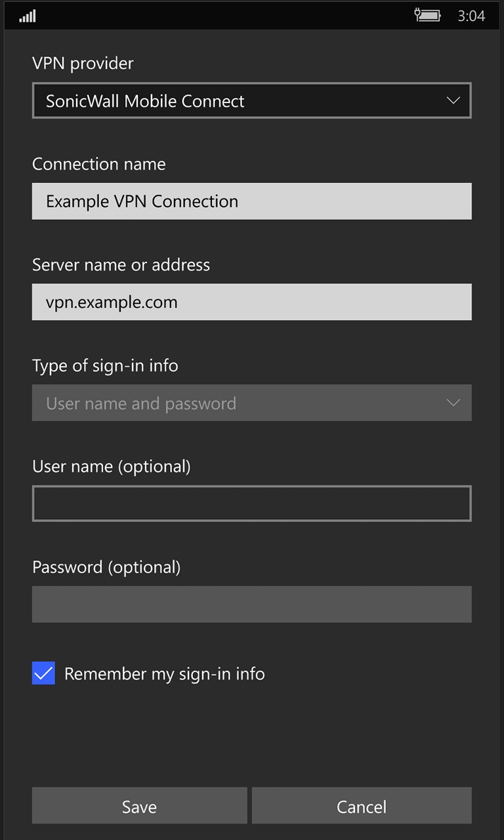504x840 pixels.
Task: Click the chevron arrow on VPN provider box
Action: [453, 100]
